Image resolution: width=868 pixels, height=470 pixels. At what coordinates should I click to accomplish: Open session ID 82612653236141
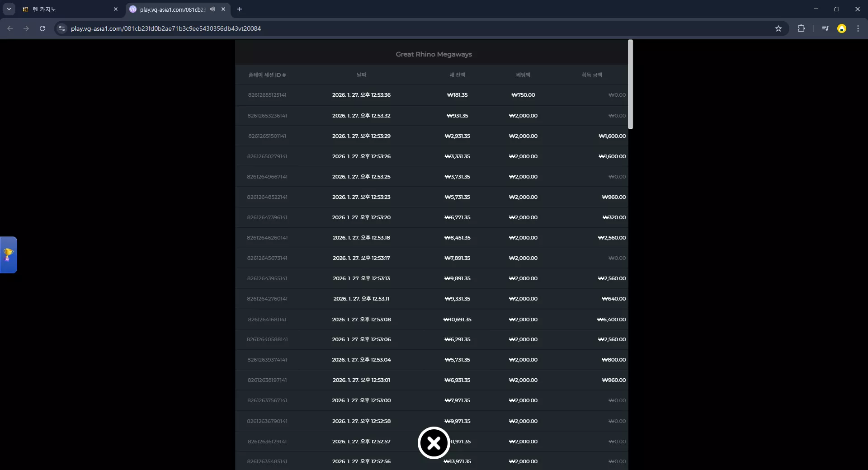267,116
